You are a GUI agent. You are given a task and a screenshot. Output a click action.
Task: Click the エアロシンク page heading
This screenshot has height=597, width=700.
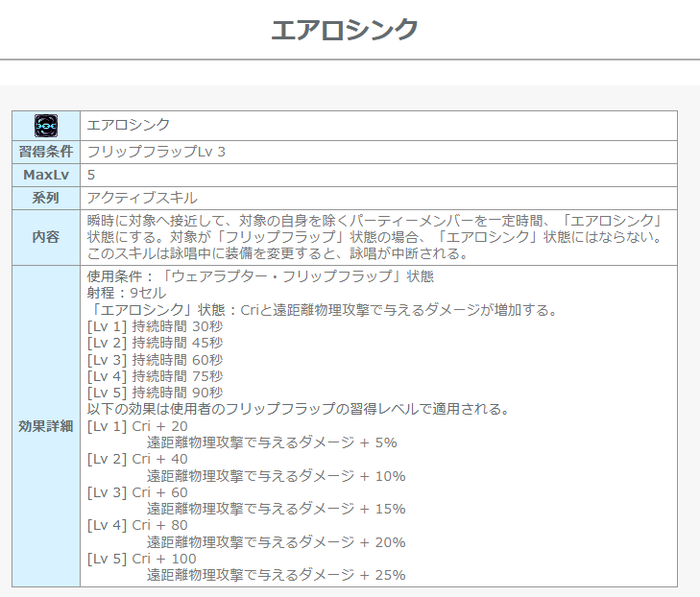tap(345, 29)
